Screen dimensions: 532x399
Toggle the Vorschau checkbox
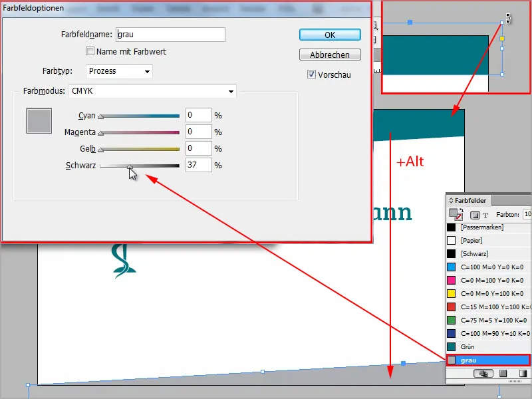311,74
